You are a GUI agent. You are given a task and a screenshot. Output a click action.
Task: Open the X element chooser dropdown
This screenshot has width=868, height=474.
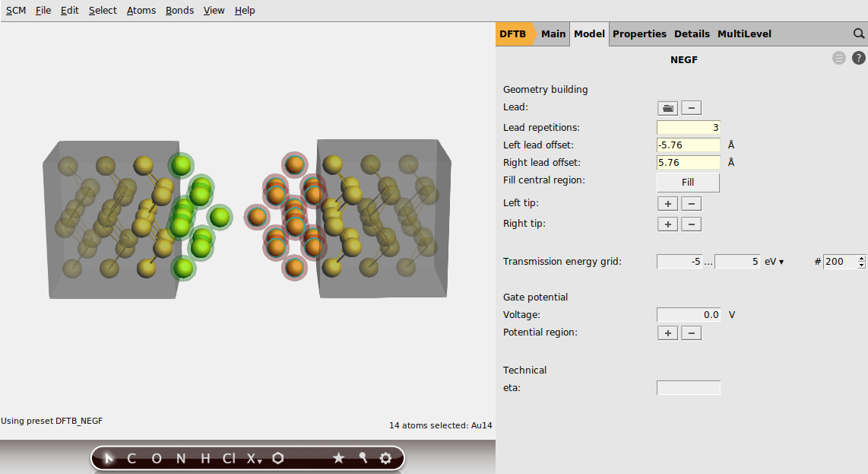coord(253,458)
